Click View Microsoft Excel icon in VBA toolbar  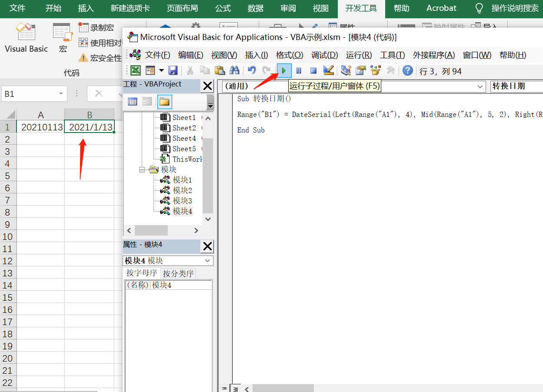coord(136,70)
